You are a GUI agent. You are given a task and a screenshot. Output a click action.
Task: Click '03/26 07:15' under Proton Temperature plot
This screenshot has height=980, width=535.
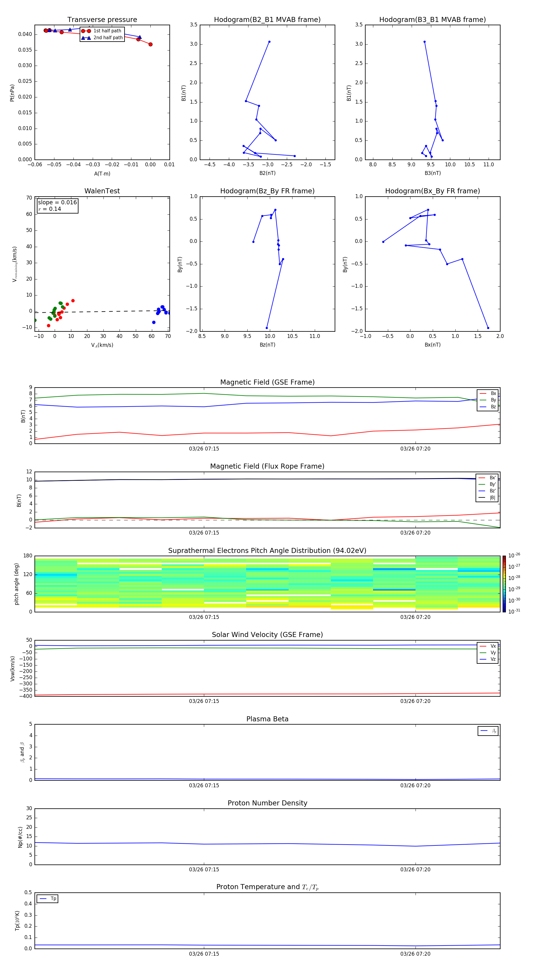pyautogui.click(x=204, y=954)
